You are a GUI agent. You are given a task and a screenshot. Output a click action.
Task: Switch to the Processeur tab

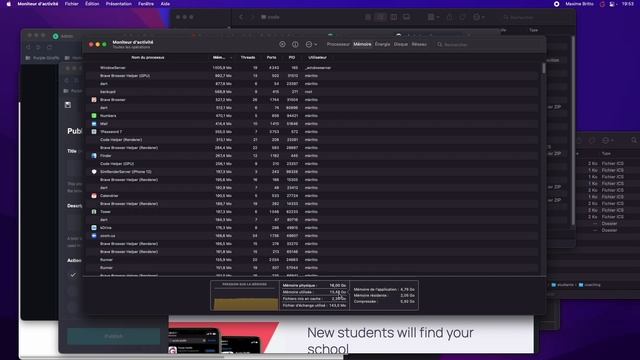(x=338, y=44)
